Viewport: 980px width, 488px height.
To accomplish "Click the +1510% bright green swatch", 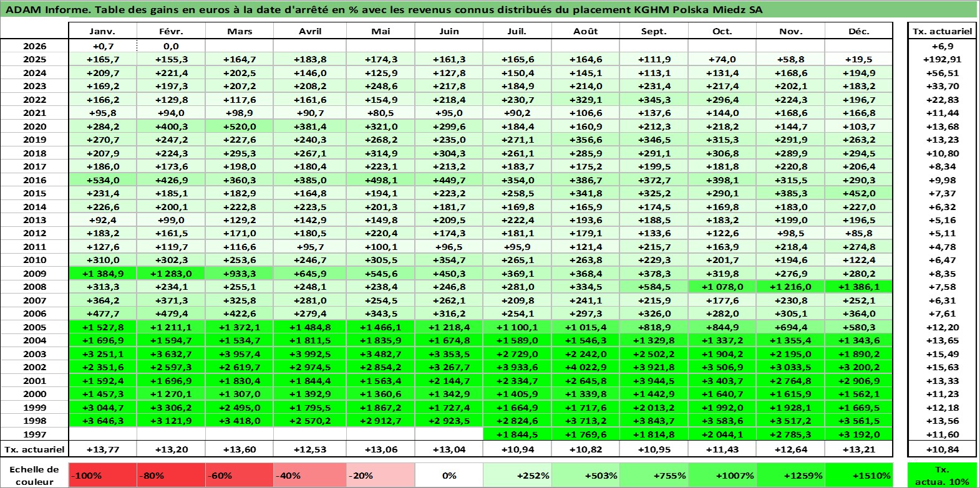I will [x=859, y=475].
